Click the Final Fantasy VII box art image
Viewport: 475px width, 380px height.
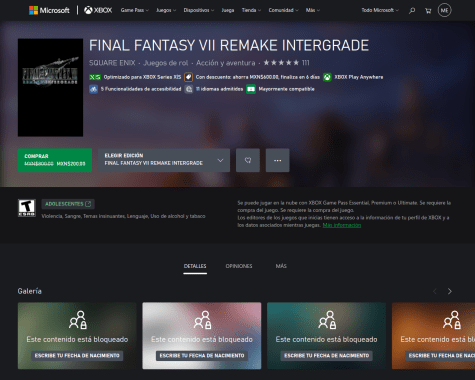pyautogui.click(x=50, y=88)
